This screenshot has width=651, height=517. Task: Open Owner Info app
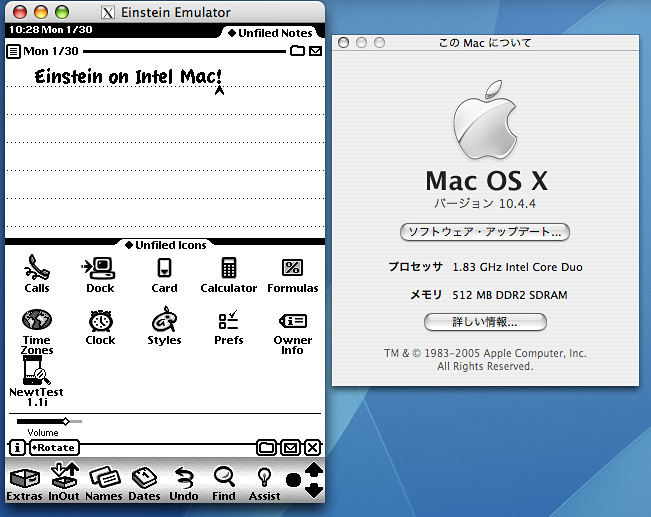coord(293,332)
